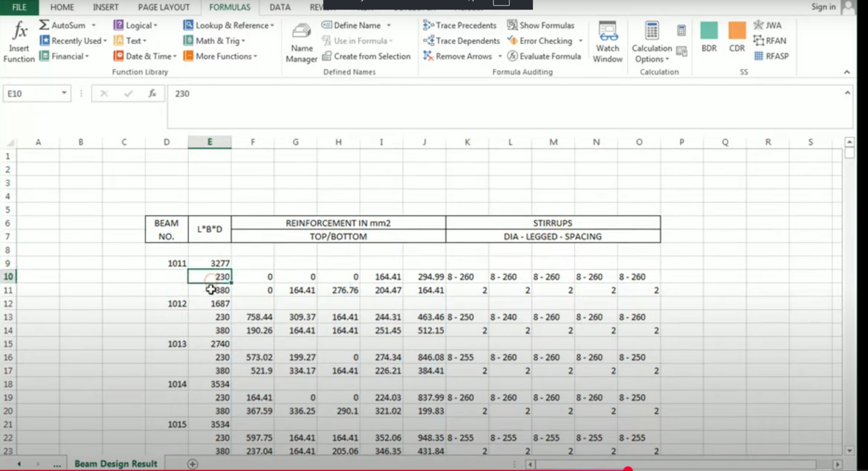The height and width of the screenshot is (471, 868).
Task: Expand the Error Checking dropdown
Action: [x=580, y=41]
